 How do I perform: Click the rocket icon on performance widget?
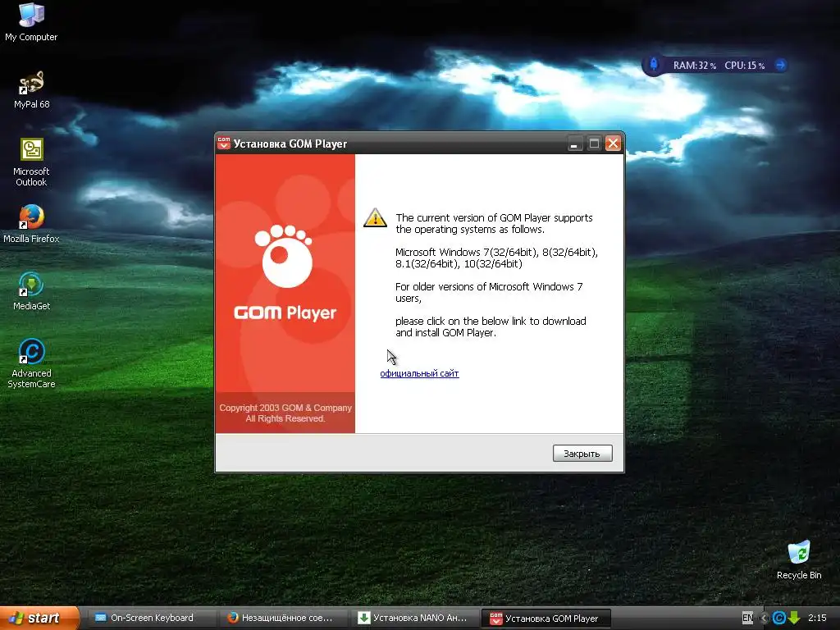coord(654,65)
